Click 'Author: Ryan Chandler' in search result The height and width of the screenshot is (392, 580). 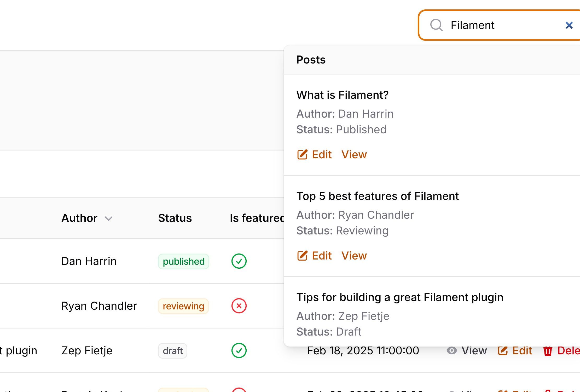[x=355, y=215]
